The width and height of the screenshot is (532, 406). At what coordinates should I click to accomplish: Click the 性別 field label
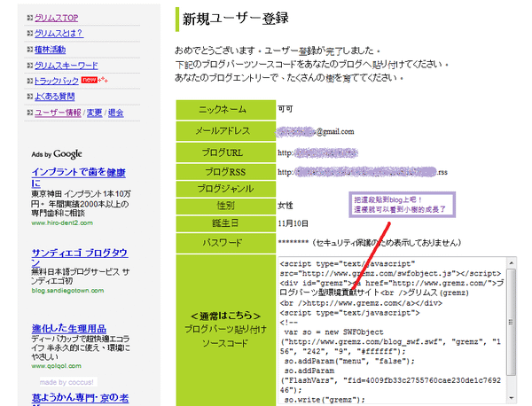tap(225, 206)
